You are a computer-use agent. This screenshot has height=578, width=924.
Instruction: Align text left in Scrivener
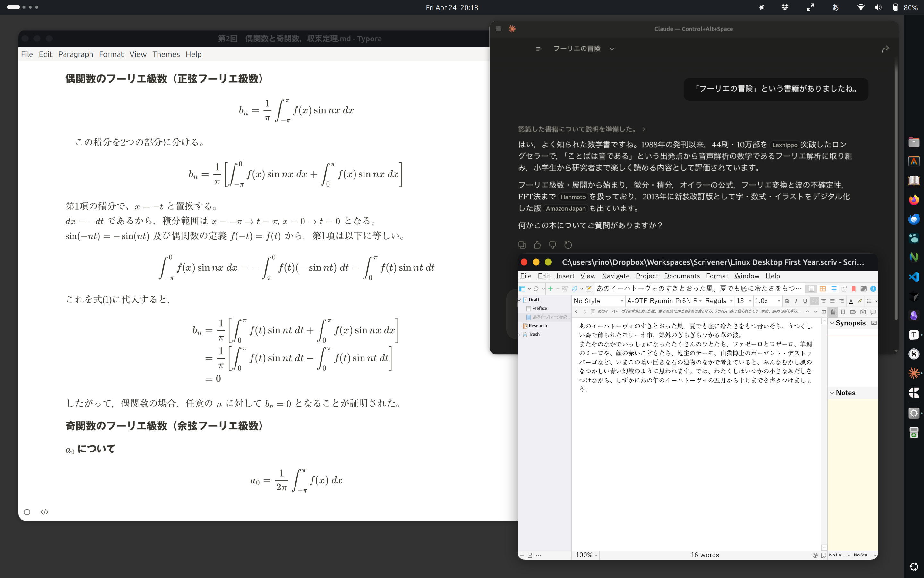click(x=814, y=301)
